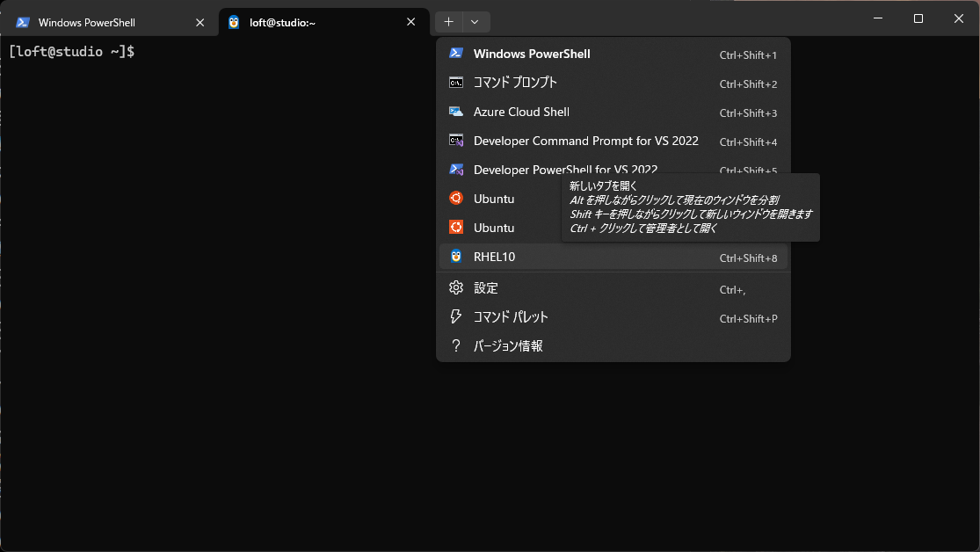This screenshot has width=980, height=552.
Task: Launch the first Ubuntu profile
Action: coord(500,199)
